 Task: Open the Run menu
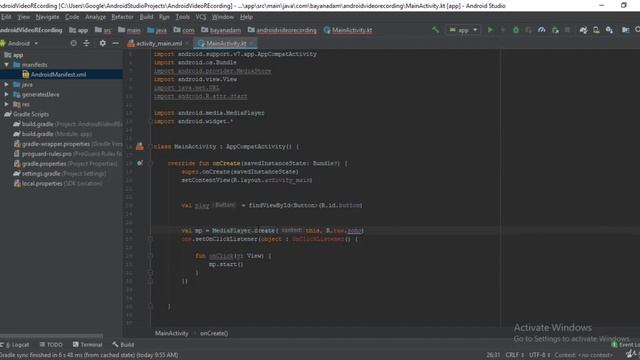164,17
